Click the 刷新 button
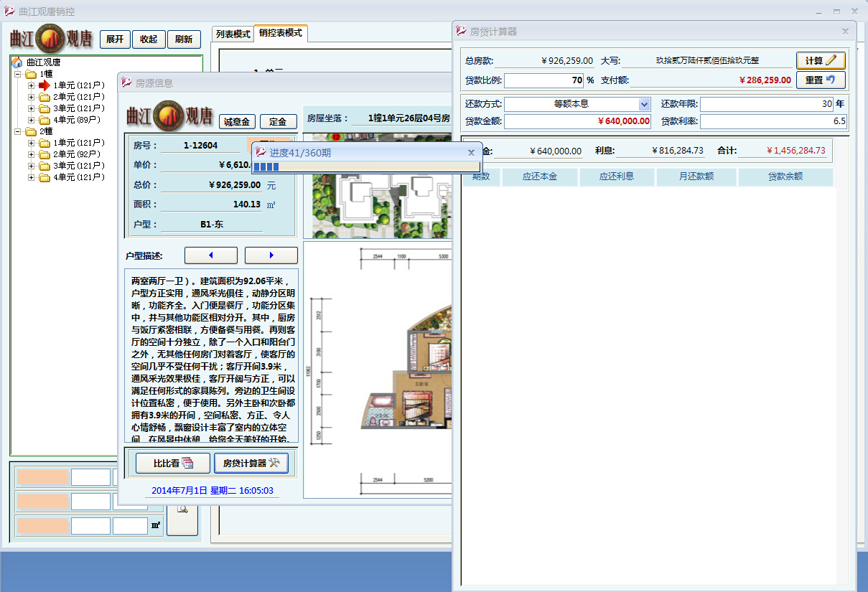 click(x=184, y=39)
